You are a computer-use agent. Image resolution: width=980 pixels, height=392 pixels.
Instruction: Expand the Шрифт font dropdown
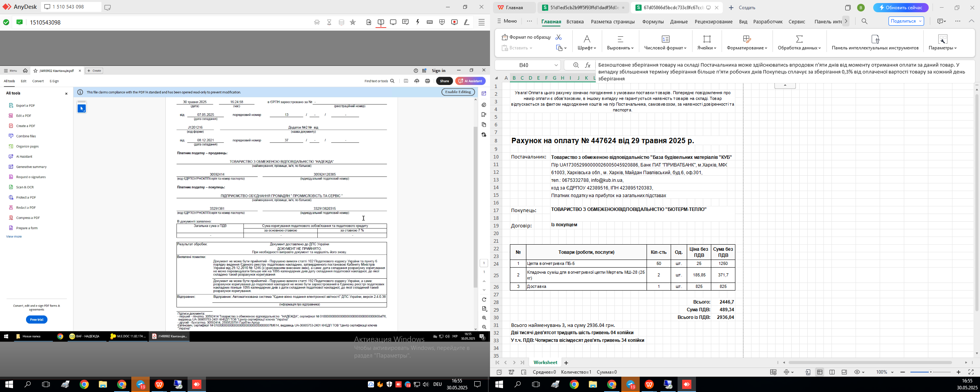click(x=587, y=42)
